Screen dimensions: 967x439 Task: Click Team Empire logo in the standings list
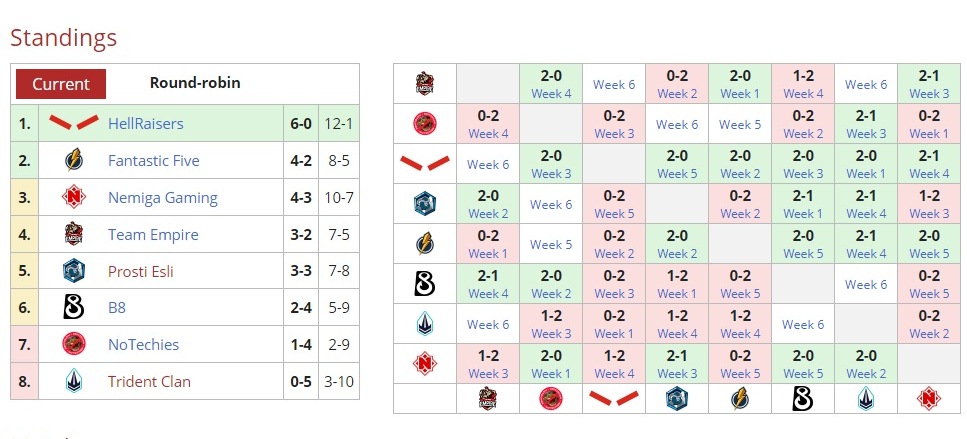click(x=73, y=234)
